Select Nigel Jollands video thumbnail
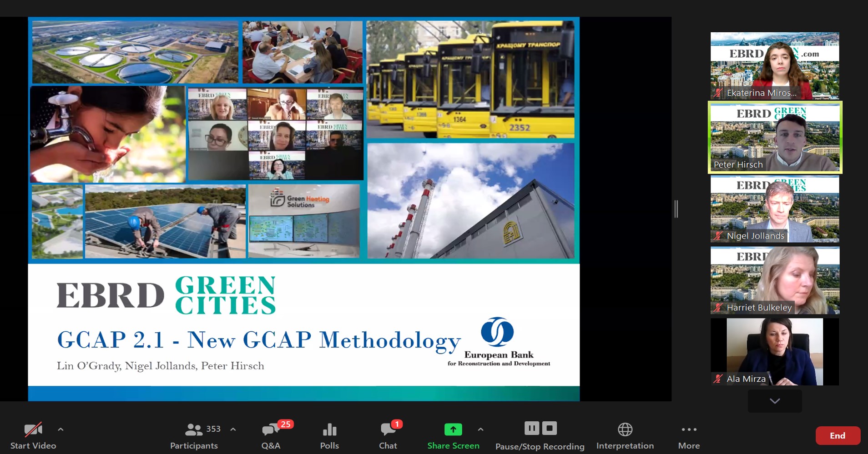The image size is (868, 454). [x=775, y=209]
